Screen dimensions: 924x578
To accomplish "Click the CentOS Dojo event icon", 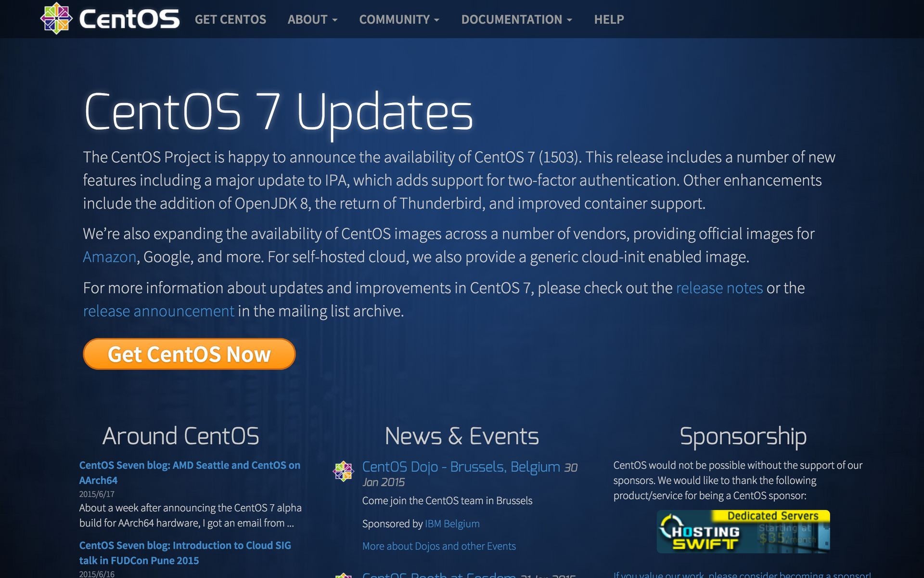I will [x=344, y=472].
